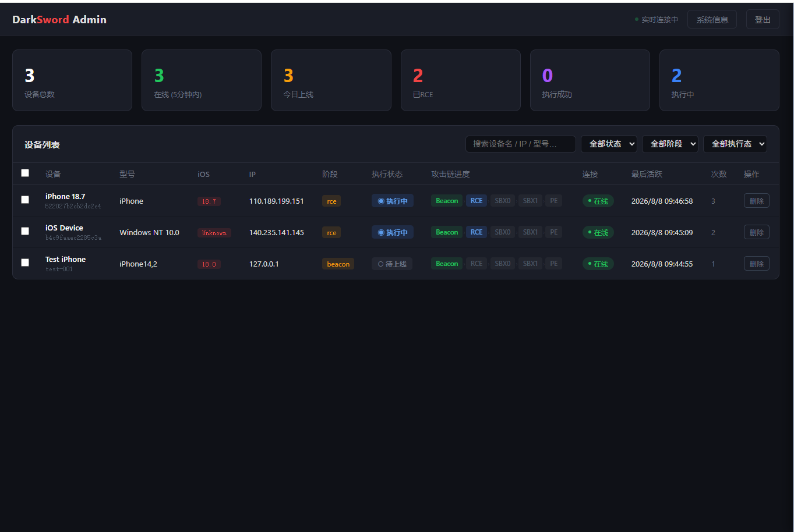The image size is (794, 532).
Task: Click the 最后活跃 column header
Action: pos(647,174)
